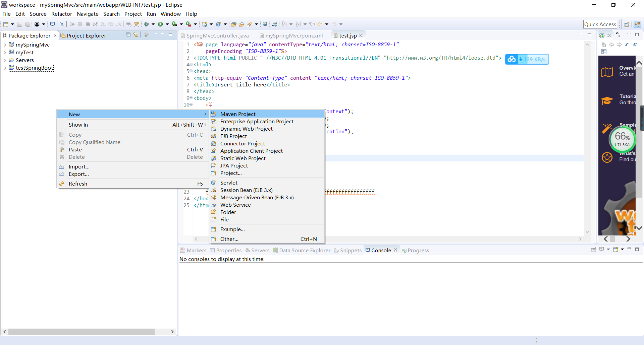Open the Window menu
The height and width of the screenshot is (345, 644).
pos(170,14)
